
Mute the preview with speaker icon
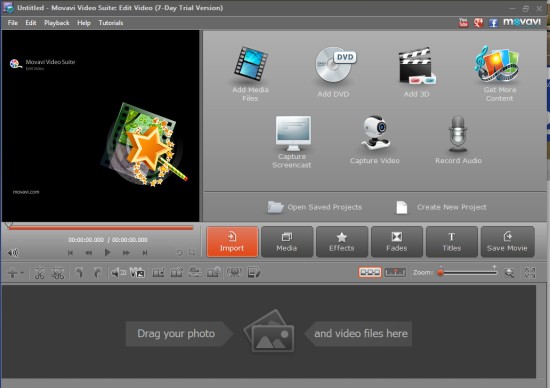[13, 253]
